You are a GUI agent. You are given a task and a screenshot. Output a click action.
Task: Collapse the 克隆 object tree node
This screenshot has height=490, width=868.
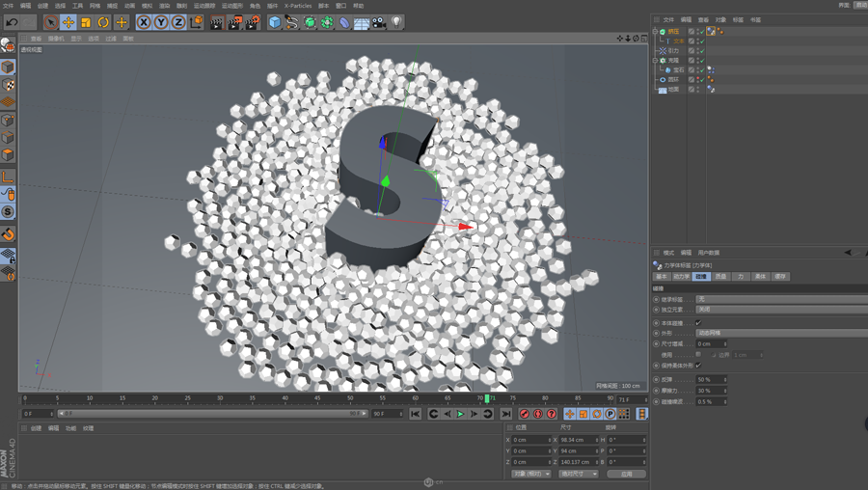pos(655,61)
